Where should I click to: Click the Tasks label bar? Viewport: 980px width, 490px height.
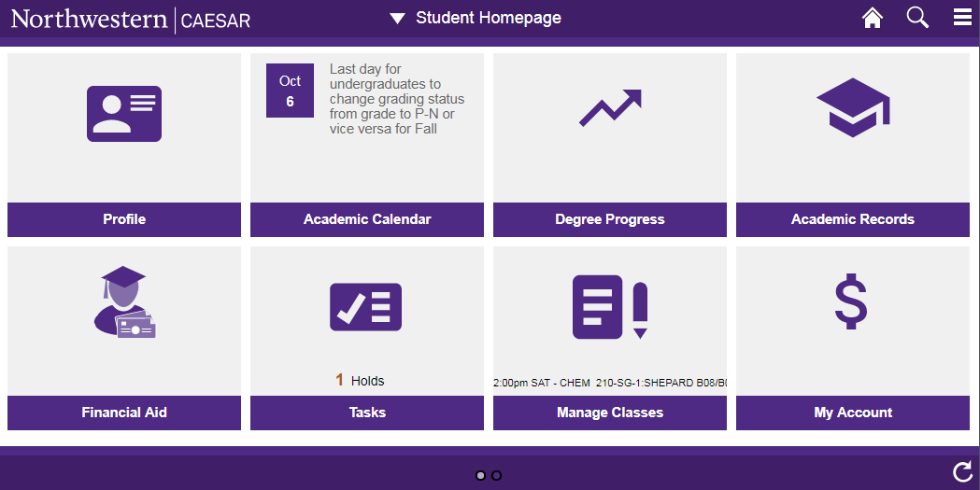pos(367,413)
